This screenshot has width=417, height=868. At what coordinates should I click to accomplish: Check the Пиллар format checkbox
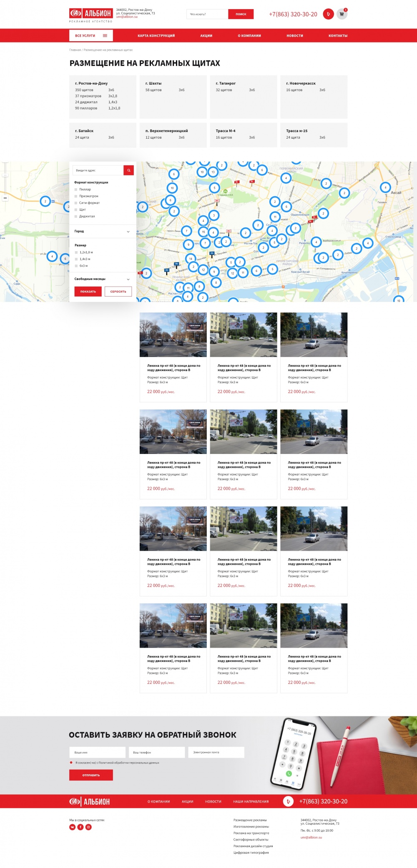tap(76, 190)
